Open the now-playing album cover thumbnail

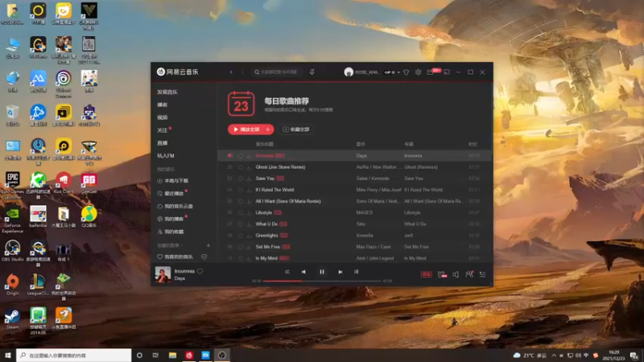[163, 274]
